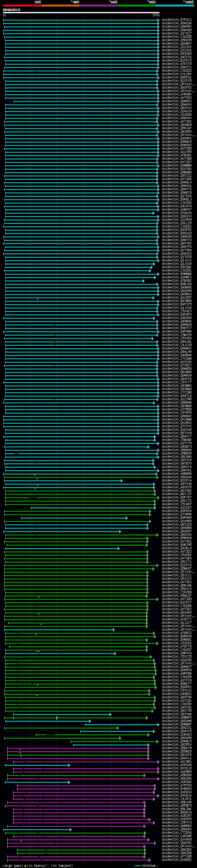This screenshot has height=868, width=197.
Task: Open hit UniRef100_O22302
Action: click(x=176, y=47)
